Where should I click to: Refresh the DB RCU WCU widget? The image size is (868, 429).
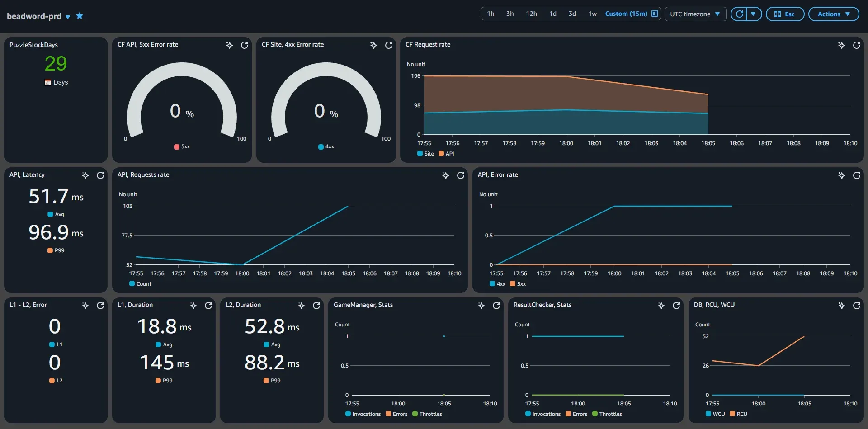click(857, 306)
